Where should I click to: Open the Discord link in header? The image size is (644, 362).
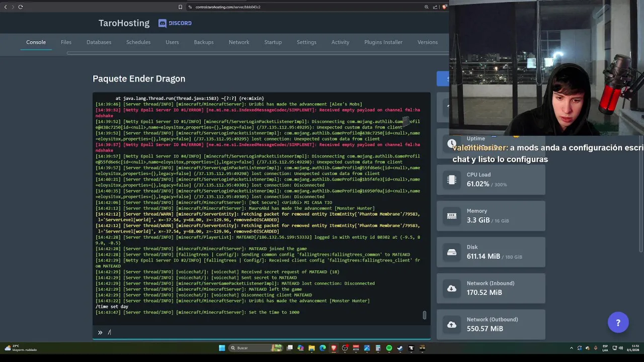coord(175,23)
